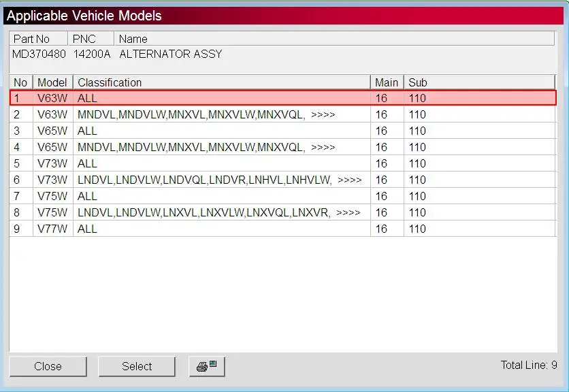Select row 1 V63W ALL
Screen dimensions: 569x392
click(282, 98)
